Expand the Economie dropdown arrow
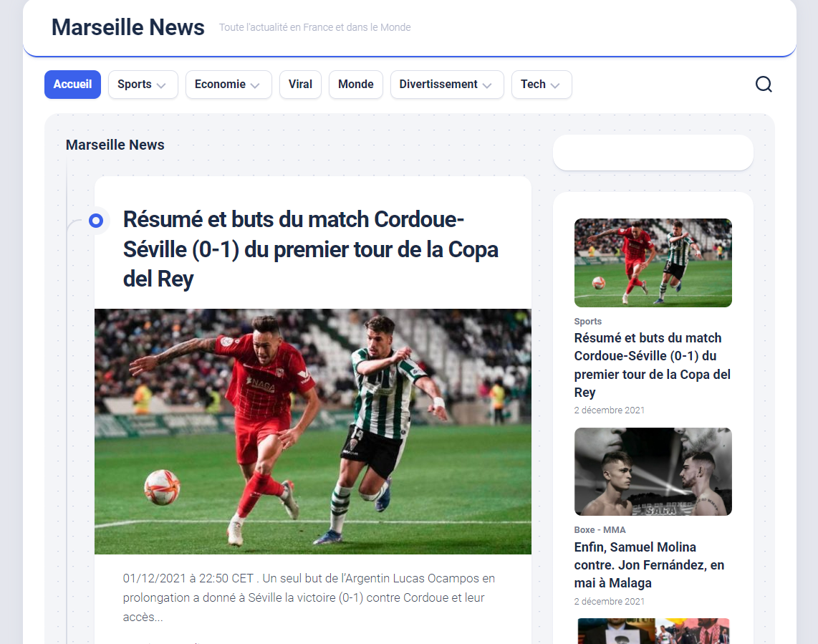The image size is (818, 644). [255, 85]
